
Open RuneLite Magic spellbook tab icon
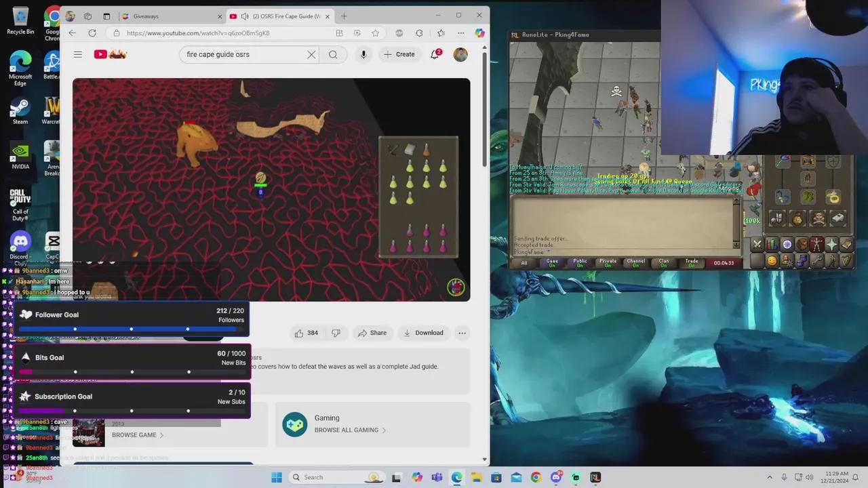coord(847,245)
